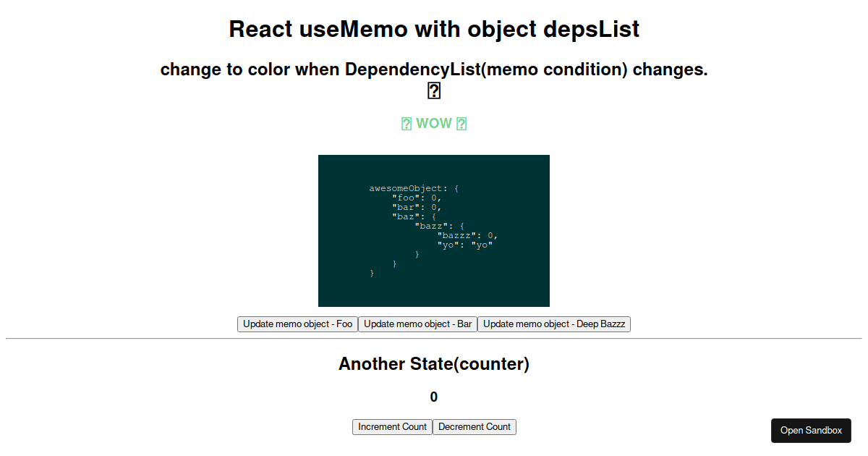Click the Update memo object - Foo button
Image resolution: width=868 pixels, height=456 pixels.
pos(297,324)
